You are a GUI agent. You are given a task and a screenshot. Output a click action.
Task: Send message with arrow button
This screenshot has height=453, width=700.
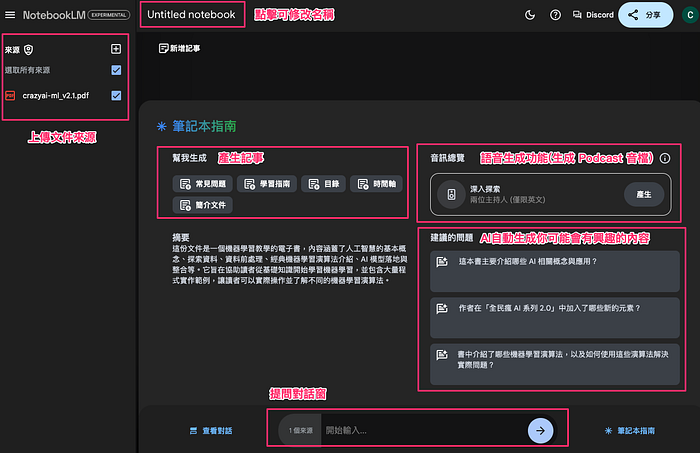pos(540,431)
